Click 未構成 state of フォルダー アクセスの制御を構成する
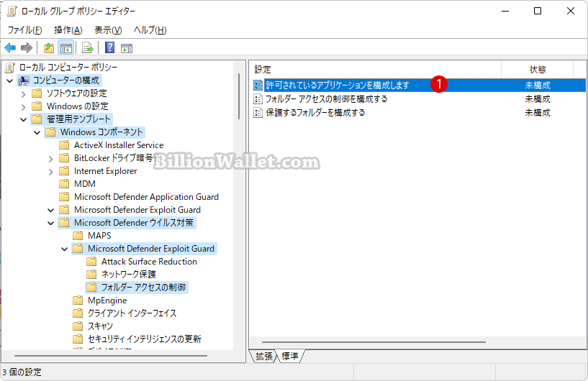 point(538,99)
